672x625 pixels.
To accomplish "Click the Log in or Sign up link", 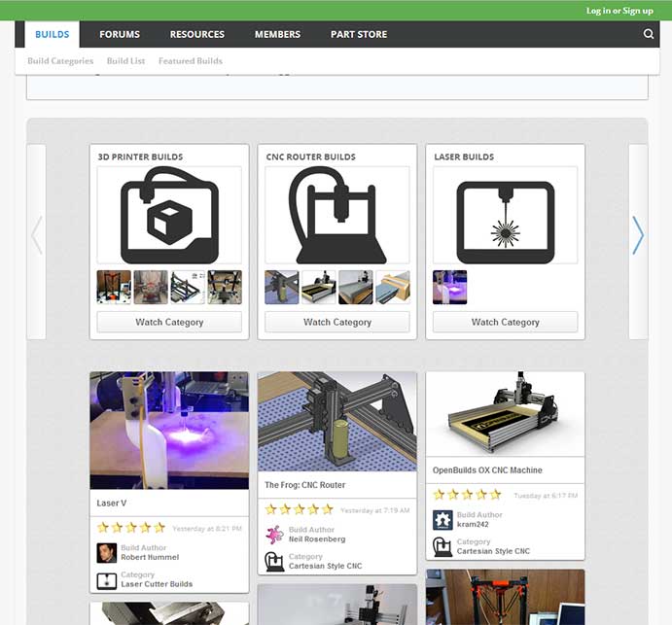I will coord(619,11).
